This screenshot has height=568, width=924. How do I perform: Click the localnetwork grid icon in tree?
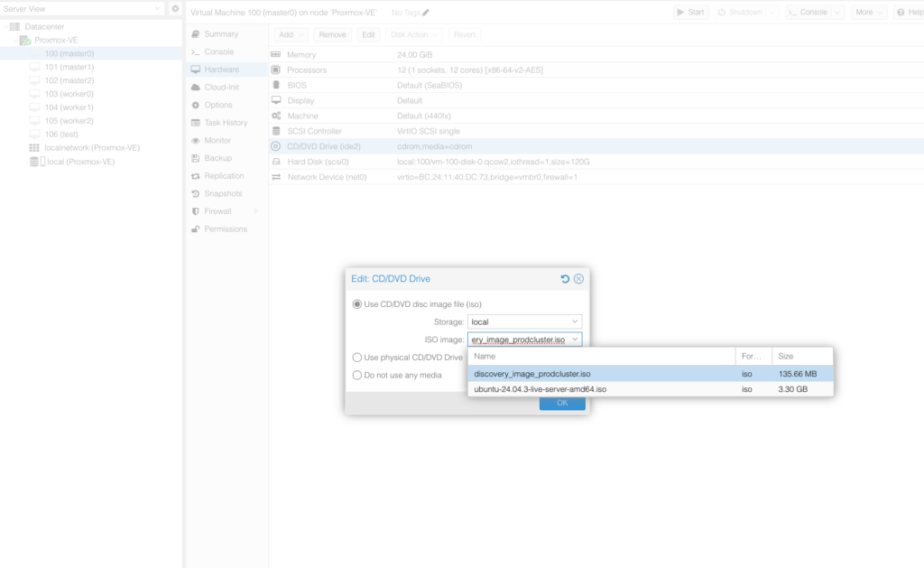pyautogui.click(x=35, y=148)
